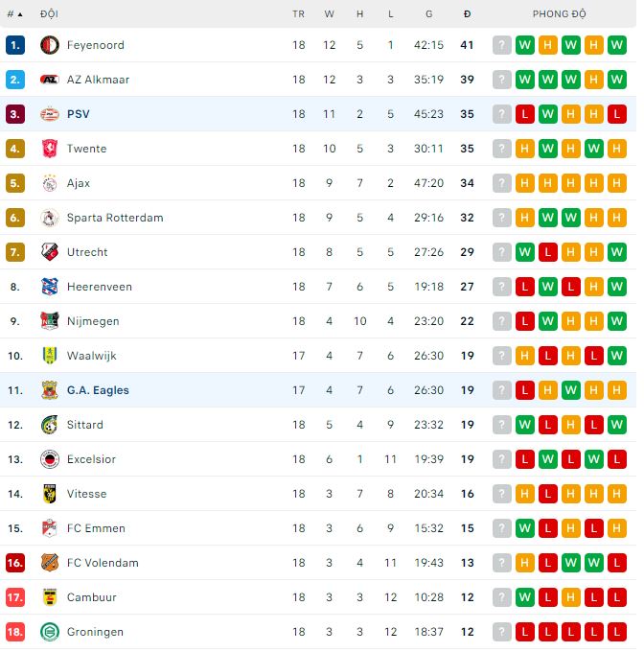Click the Utrecht team logo
The height and width of the screenshot is (652, 644).
pos(50,252)
